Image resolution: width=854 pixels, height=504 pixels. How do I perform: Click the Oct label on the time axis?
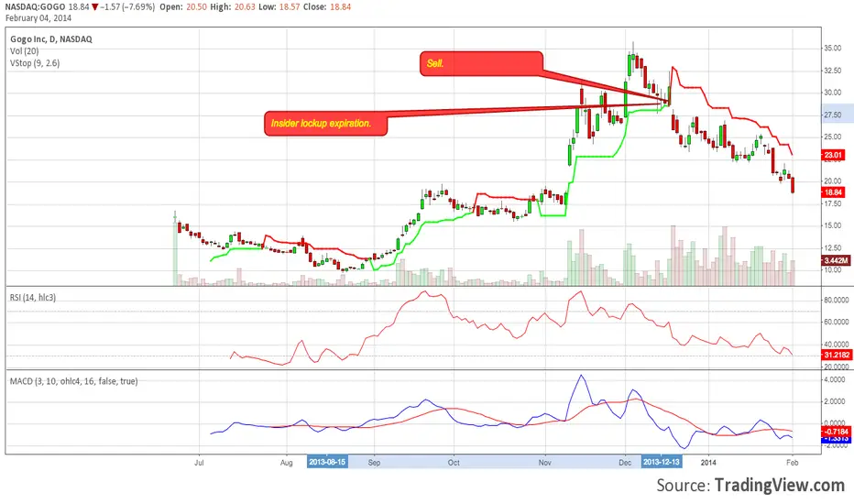click(x=454, y=463)
